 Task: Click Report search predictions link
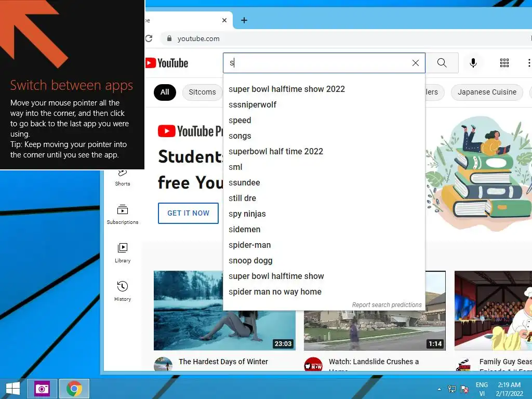point(387,304)
